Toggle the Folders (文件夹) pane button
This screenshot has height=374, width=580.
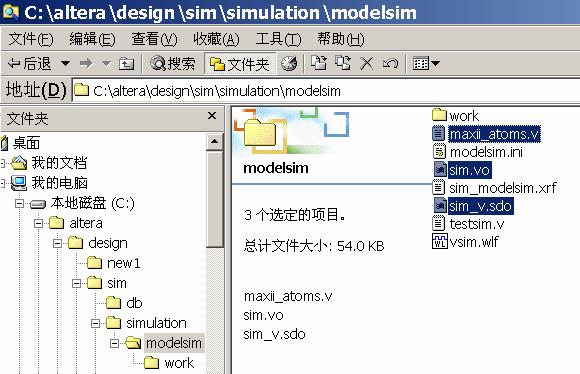tap(240, 64)
